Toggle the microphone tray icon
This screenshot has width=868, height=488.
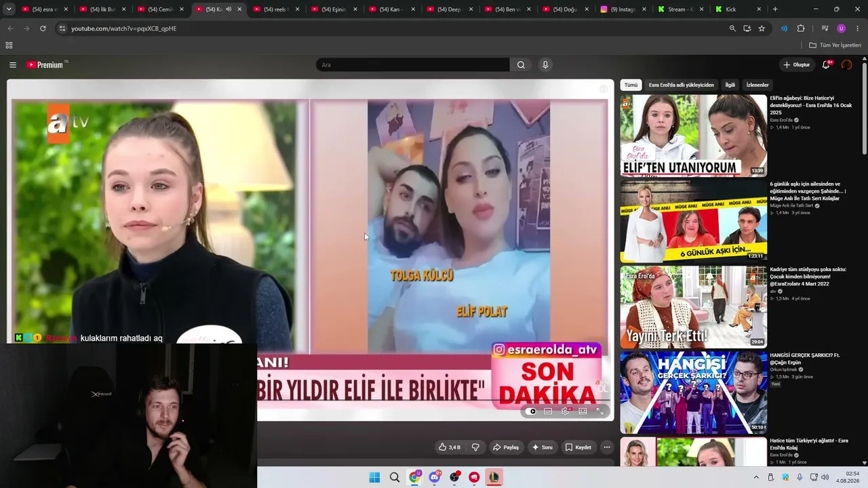tap(800, 477)
